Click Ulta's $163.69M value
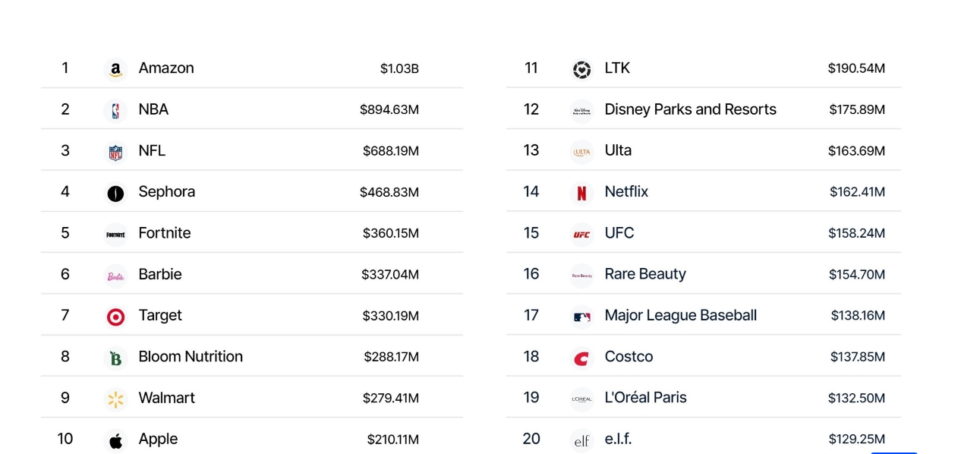This screenshot has width=980, height=454. (856, 151)
